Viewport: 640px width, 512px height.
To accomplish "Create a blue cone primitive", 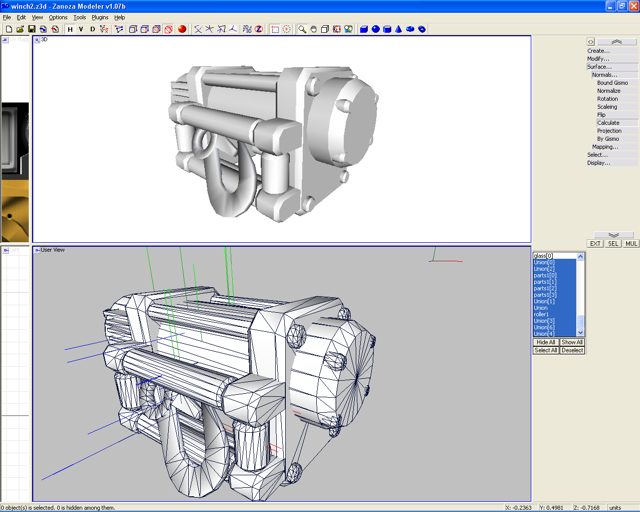I will pyautogui.click(x=398, y=29).
